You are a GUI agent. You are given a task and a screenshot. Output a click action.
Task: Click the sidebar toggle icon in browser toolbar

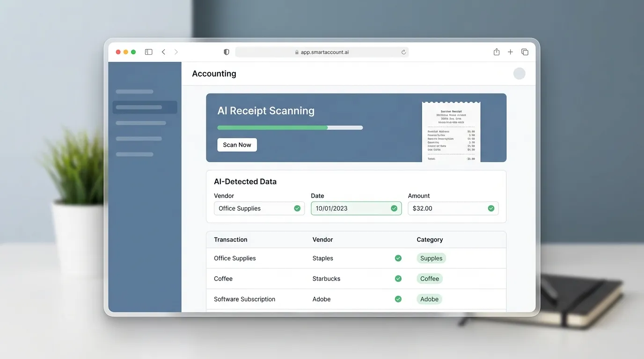click(x=148, y=52)
